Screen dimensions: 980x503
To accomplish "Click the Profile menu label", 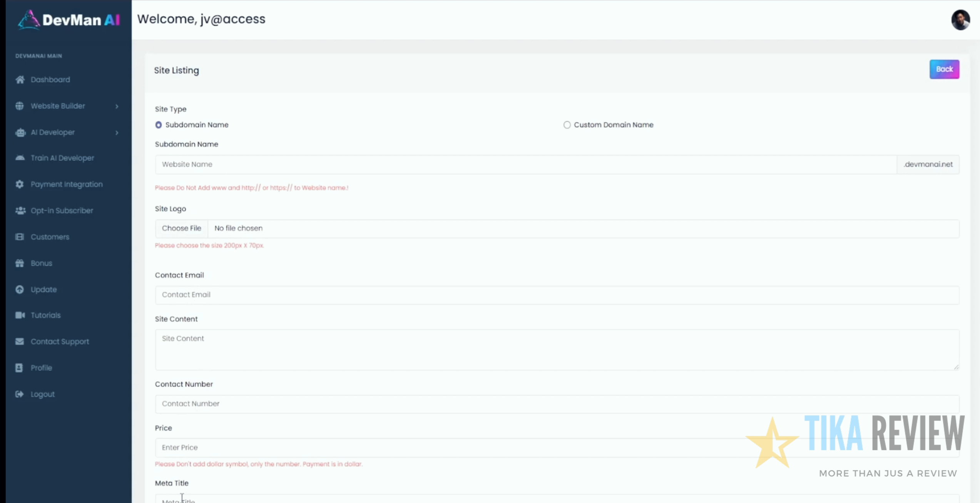I will tap(42, 368).
